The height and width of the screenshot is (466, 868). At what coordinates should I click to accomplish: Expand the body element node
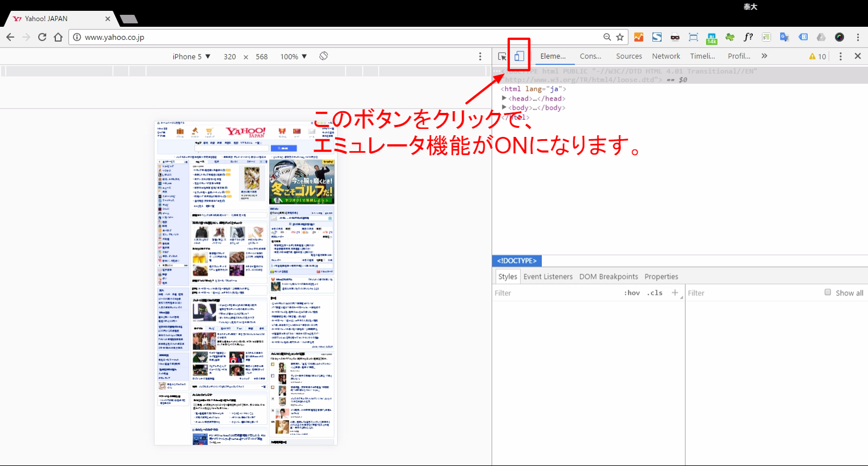pyautogui.click(x=504, y=107)
